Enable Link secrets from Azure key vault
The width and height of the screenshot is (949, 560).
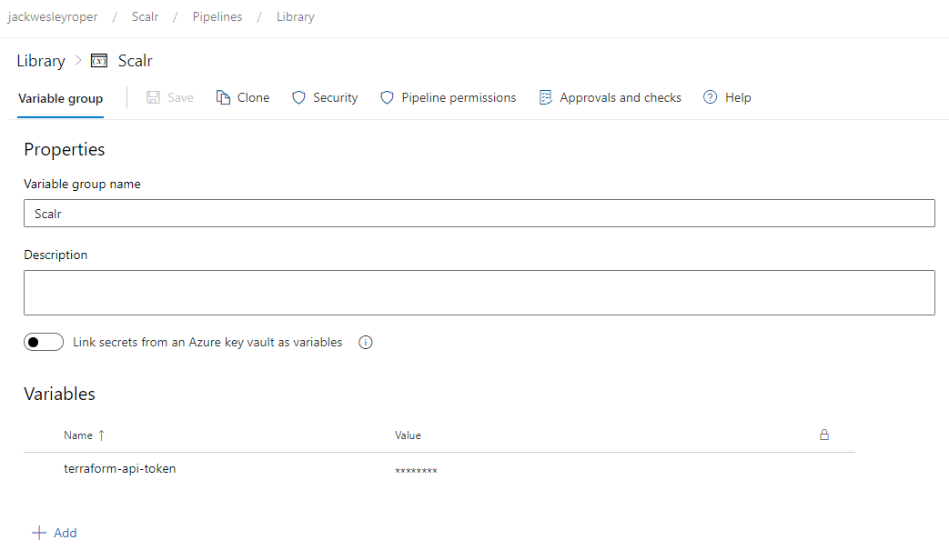click(x=44, y=343)
